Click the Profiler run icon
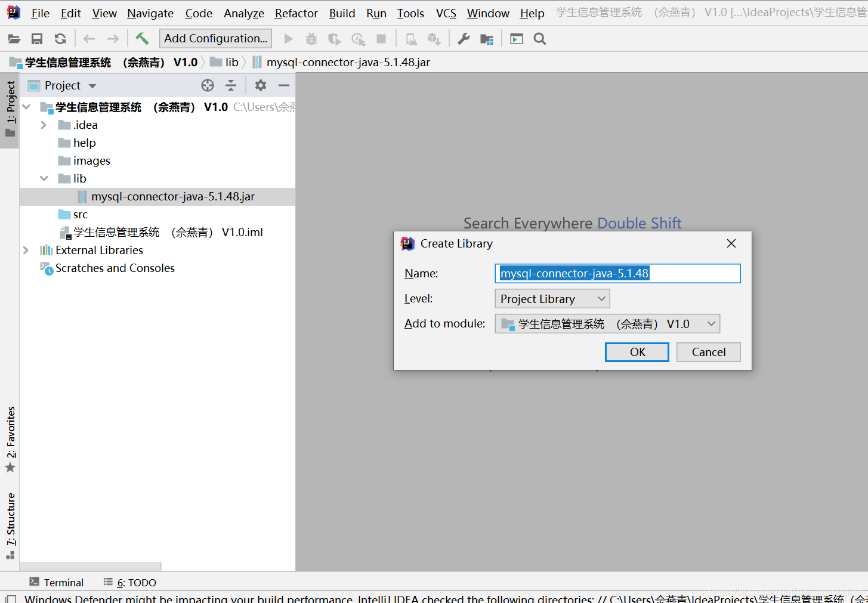This screenshot has height=603, width=868. 358,39
